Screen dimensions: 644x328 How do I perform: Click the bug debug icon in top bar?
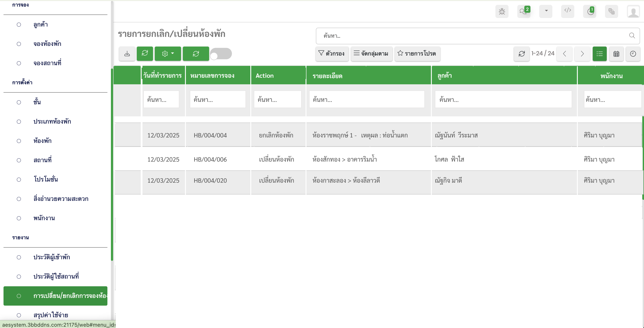point(502,11)
